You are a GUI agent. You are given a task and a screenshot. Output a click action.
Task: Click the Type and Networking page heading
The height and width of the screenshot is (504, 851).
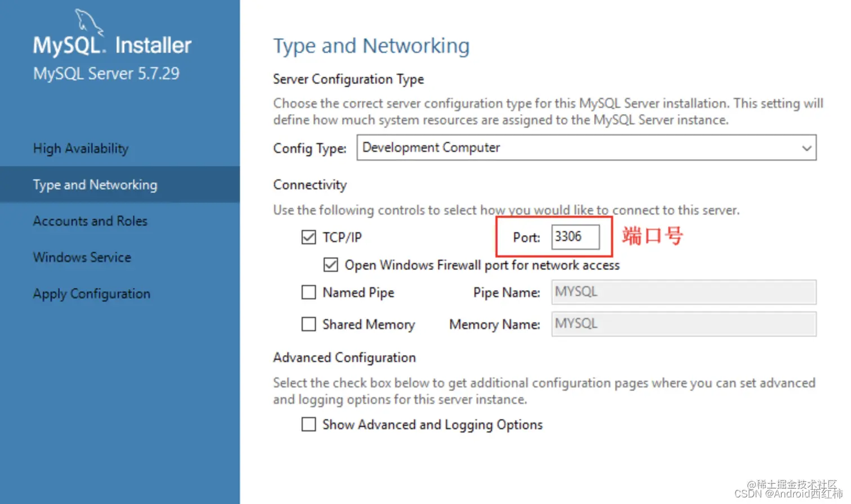point(371,46)
